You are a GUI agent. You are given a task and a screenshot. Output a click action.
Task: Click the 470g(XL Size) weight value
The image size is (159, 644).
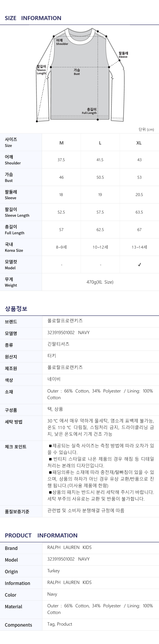[x=100, y=282]
